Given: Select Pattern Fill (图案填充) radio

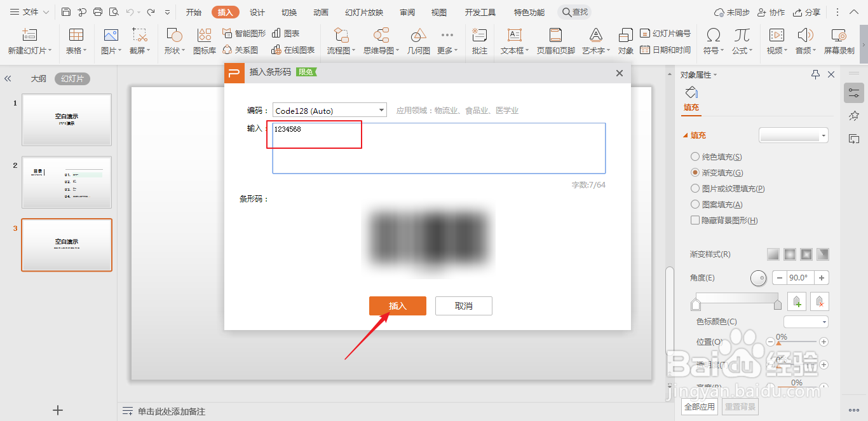Looking at the screenshot, I should 695,204.
